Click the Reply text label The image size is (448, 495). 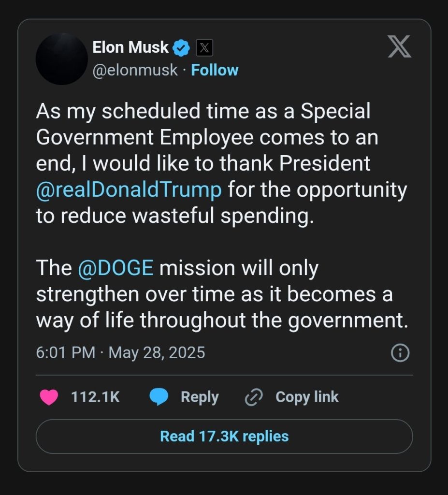click(200, 397)
